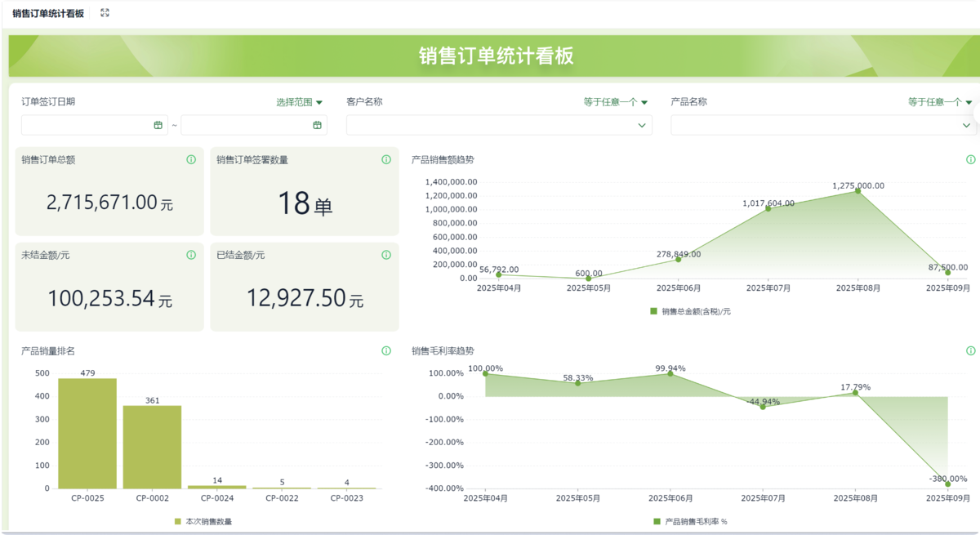Open the end date calendar icon
Viewport: 980px width, 535px height.
coord(318,125)
